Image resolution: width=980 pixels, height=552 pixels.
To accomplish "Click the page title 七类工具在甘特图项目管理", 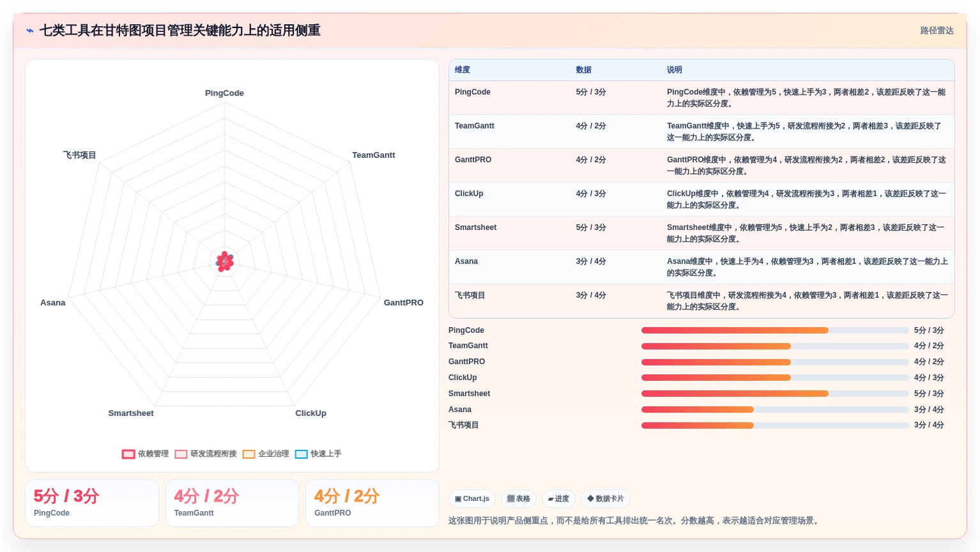I will (x=180, y=31).
